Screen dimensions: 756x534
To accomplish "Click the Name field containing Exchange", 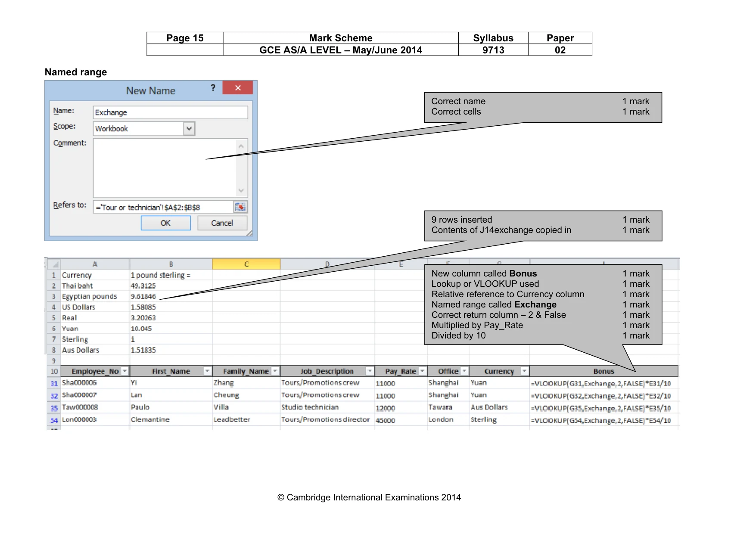I will point(171,112).
